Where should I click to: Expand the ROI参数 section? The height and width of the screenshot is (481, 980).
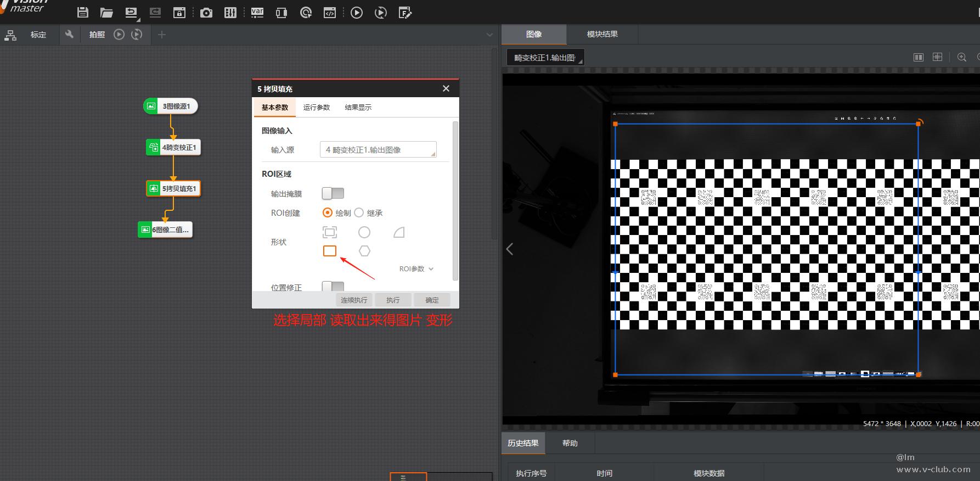point(416,269)
